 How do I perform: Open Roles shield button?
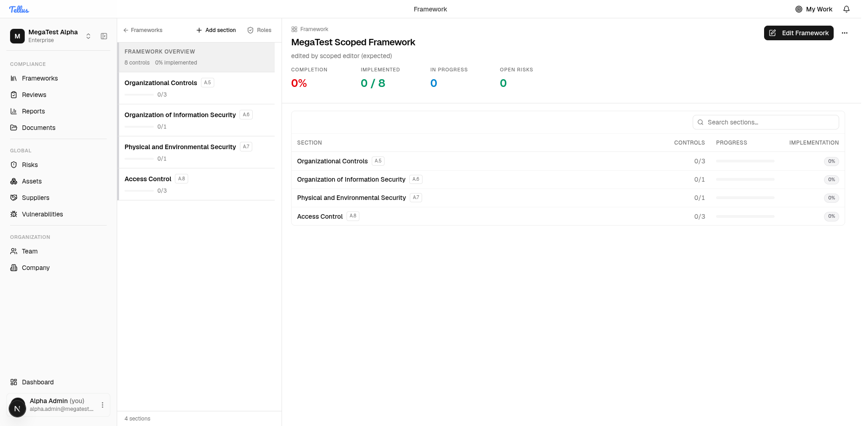pyautogui.click(x=259, y=30)
